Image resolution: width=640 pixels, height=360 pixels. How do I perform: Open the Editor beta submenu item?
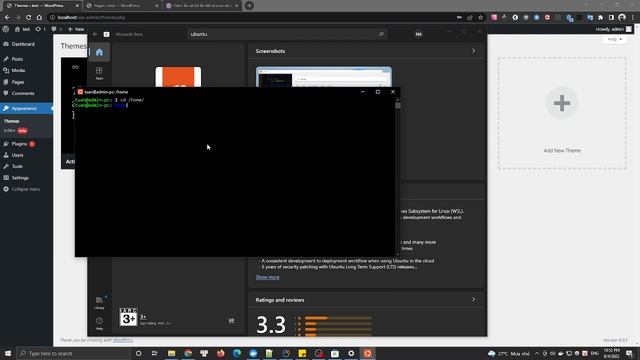click(16, 131)
